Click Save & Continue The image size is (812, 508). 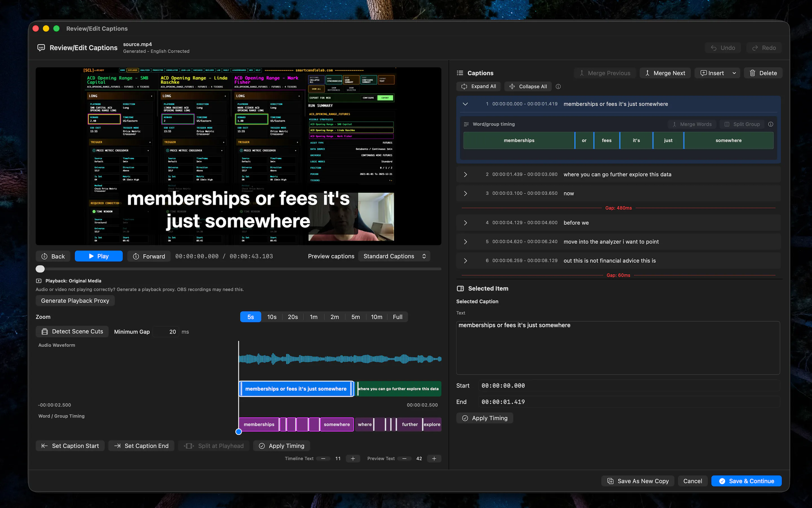click(746, 481)
